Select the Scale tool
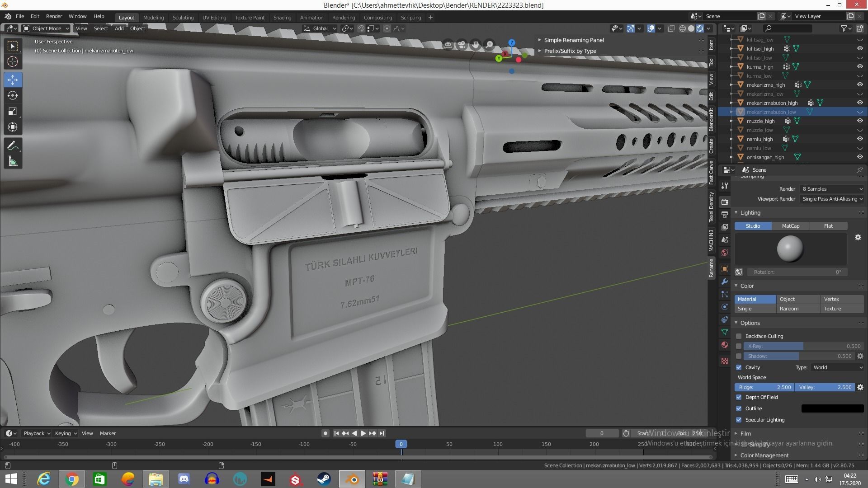The height and width of the screenshot is (488, 868). click(x=13, y=111)
